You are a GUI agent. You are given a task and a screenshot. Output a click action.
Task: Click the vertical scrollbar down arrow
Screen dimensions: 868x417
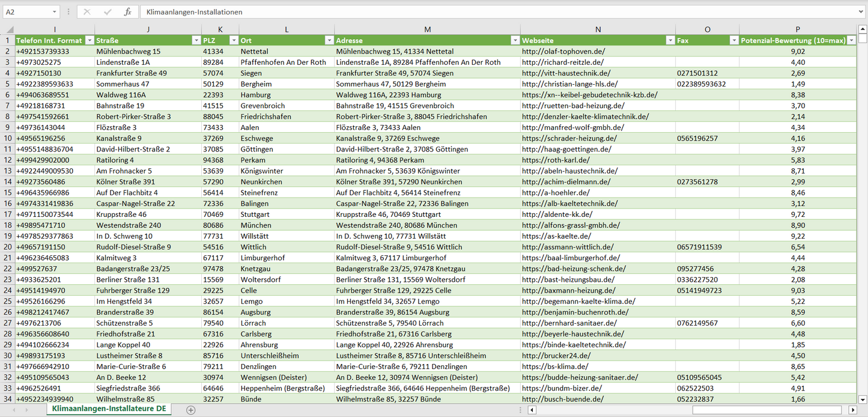point(863,398)
